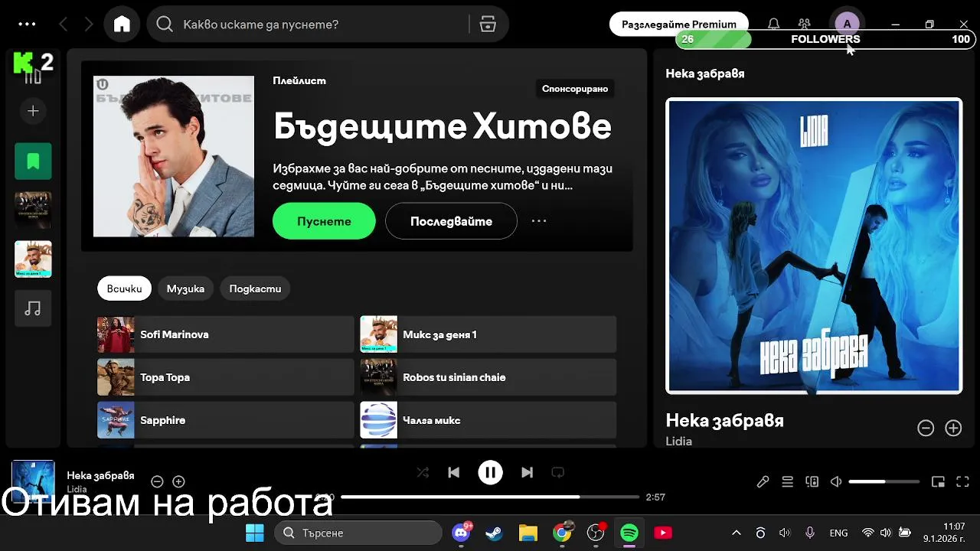Adjust the Spotify volume slider
The image size is (980, 551).
pos(884,481)
